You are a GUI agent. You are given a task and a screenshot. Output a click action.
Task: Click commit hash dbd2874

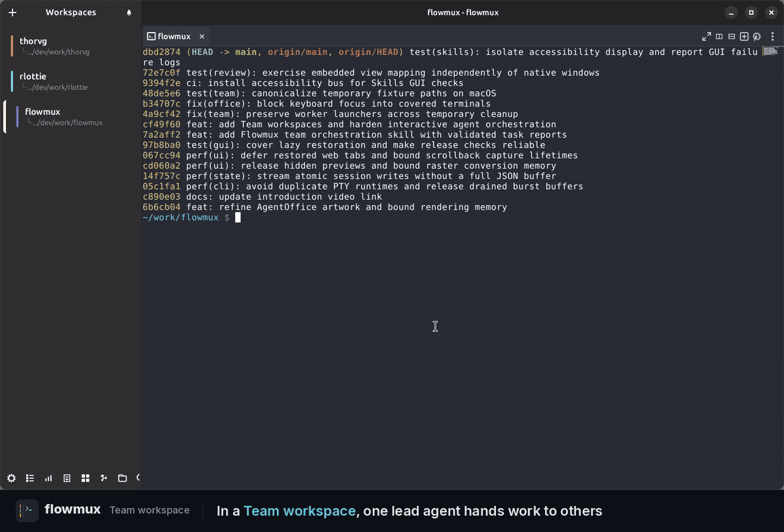coord(161,52)
